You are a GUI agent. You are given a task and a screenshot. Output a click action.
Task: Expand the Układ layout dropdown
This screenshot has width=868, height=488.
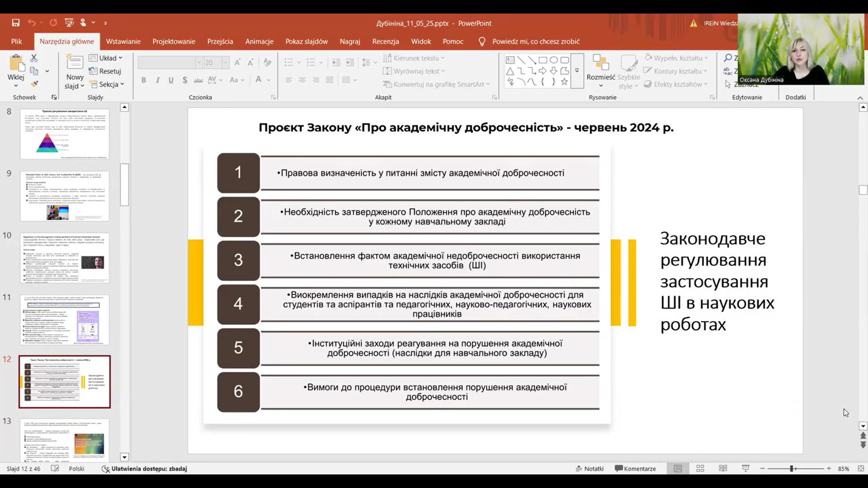[106, 58]
